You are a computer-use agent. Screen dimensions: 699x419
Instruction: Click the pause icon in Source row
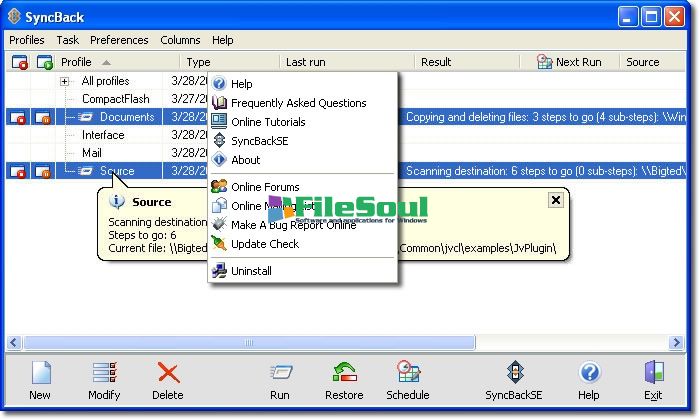coord(43,172)
